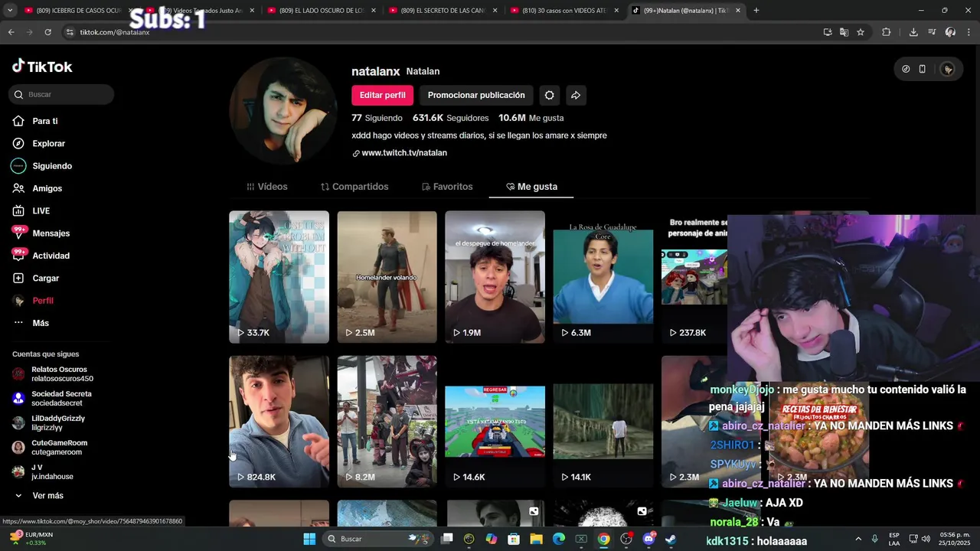Switch to the Videos tab
This screenshot has height=551, width=980.
267,187
